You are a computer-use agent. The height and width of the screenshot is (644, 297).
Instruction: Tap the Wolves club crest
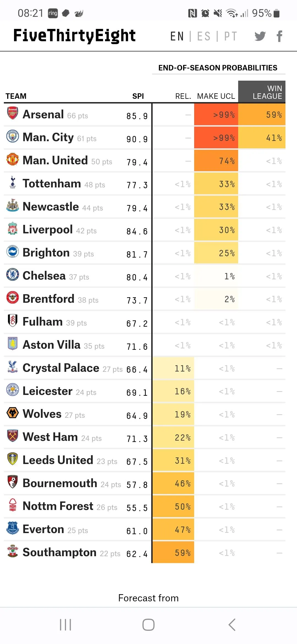pos(12,413)
